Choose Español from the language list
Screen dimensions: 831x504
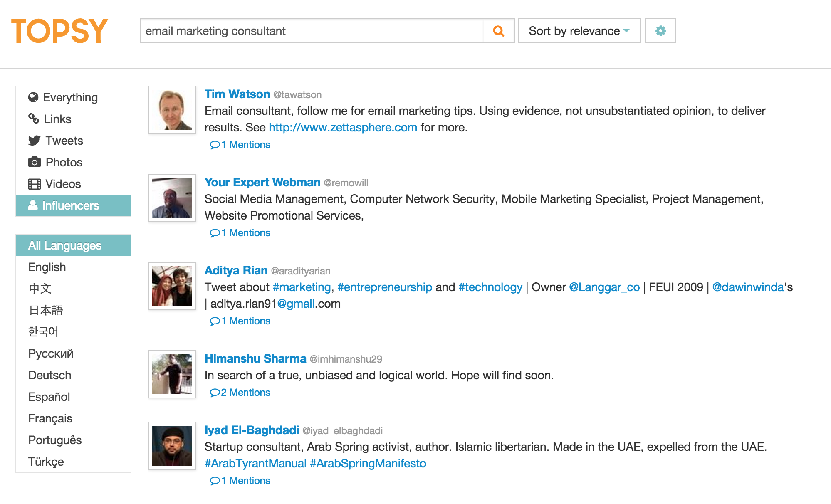[49, 397]
